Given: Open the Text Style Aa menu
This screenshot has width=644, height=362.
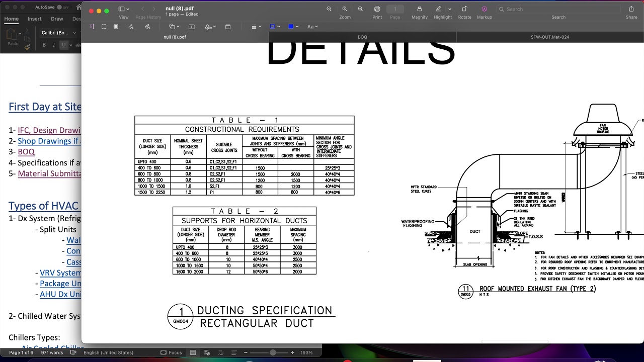Looking at the screenshot, I should [x=312, y=27].
